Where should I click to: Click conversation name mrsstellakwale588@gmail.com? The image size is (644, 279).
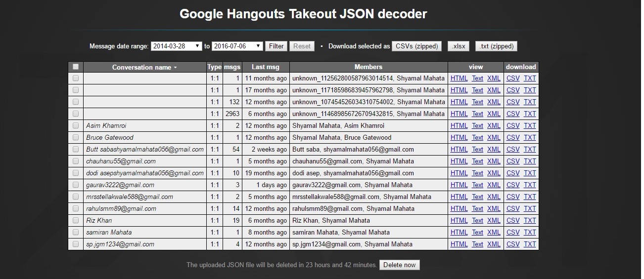[130, 197]
